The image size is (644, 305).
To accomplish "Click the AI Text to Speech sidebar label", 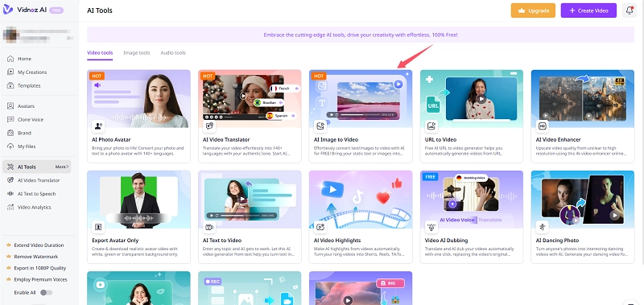I will click(x=36, y=194).
